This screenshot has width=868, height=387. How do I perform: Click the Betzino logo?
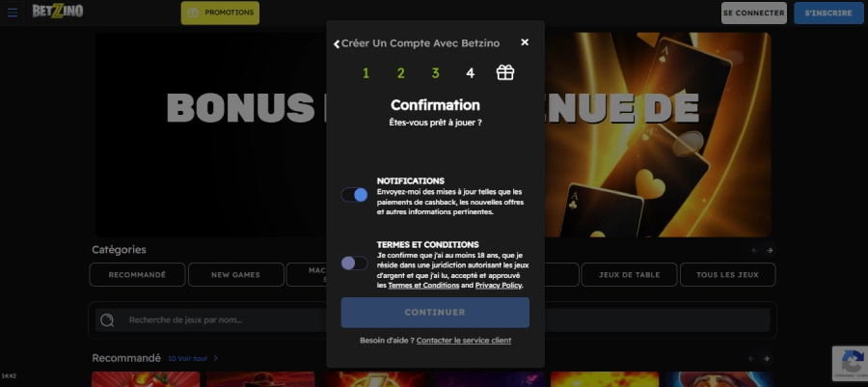point(57,12)
